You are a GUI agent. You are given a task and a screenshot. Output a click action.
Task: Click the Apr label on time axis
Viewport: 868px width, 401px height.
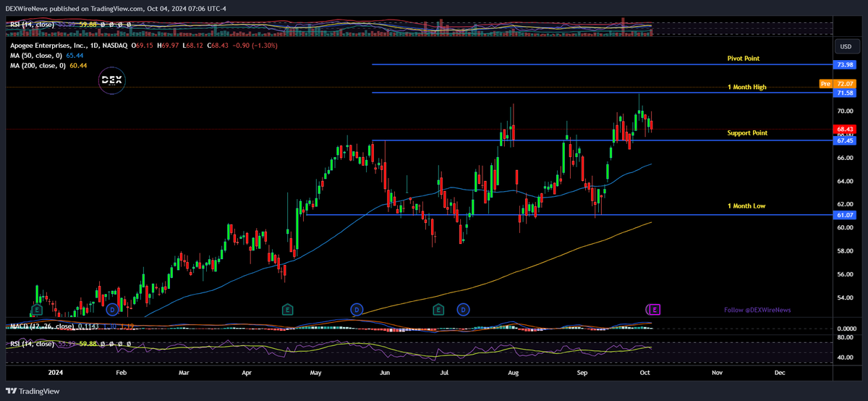(x=247, y=373)
